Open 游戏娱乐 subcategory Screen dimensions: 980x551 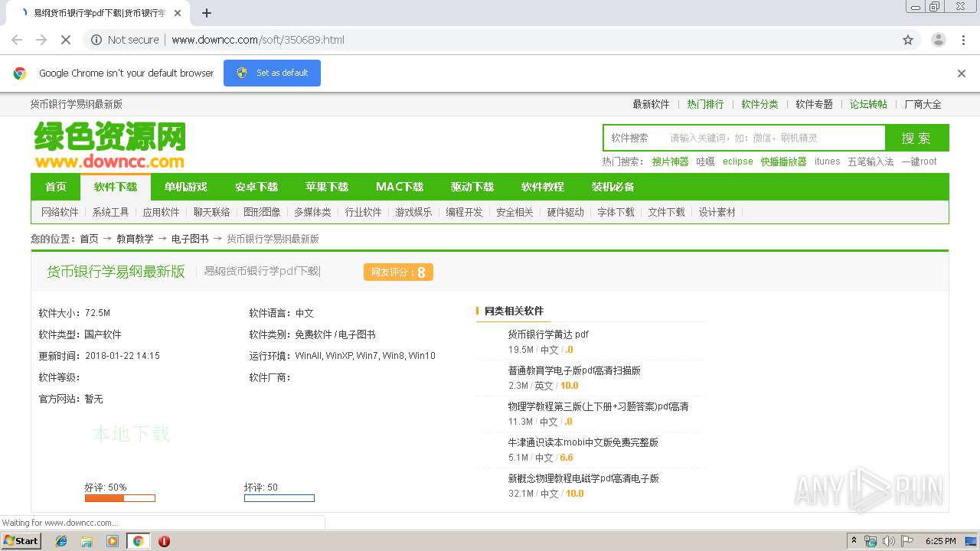[413, 212]
